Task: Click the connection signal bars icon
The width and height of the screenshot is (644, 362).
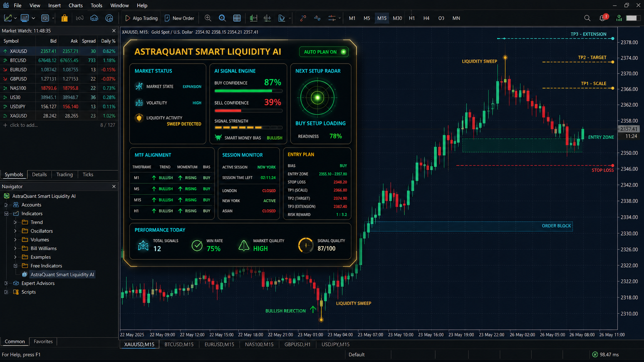Action: [619, 18]
